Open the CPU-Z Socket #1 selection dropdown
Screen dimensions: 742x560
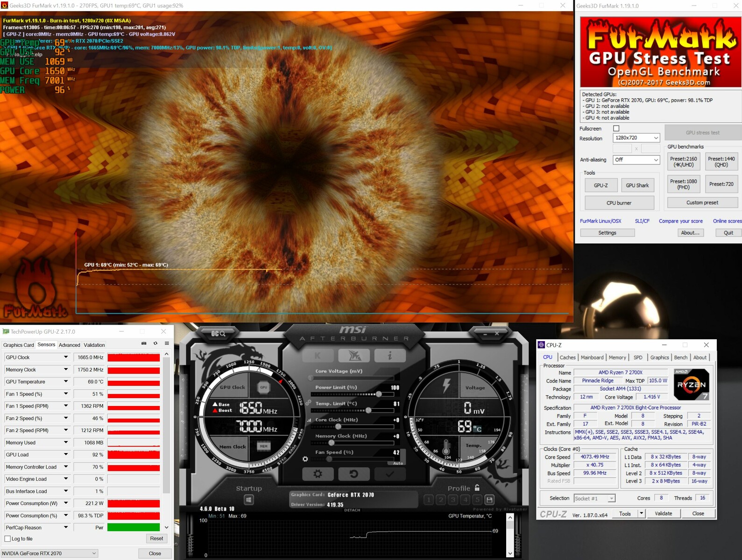point(594,498)
